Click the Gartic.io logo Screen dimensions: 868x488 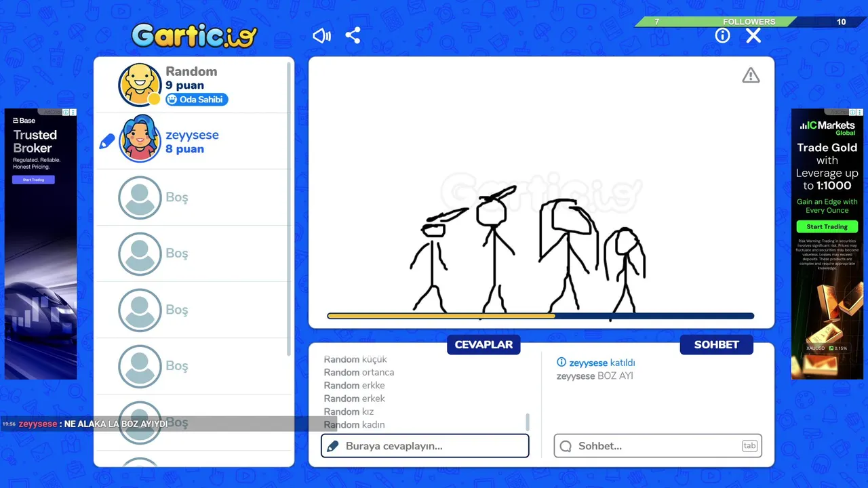coord(195,36)
